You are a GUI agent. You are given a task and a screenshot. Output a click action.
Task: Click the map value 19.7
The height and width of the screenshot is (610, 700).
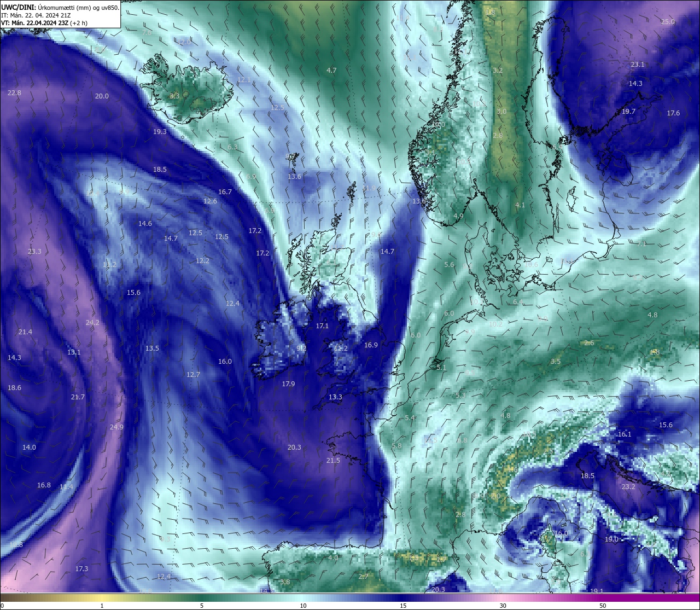[x=629, y=112]
